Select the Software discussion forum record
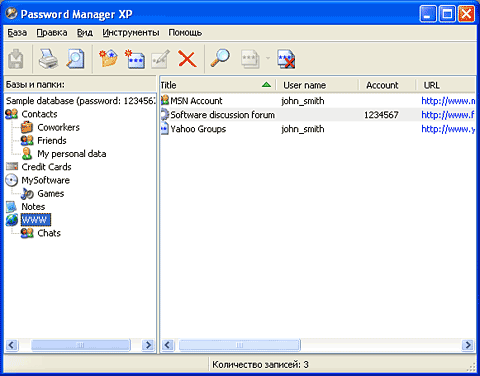This screenshot has width=480, height=376. click(223, 115)
